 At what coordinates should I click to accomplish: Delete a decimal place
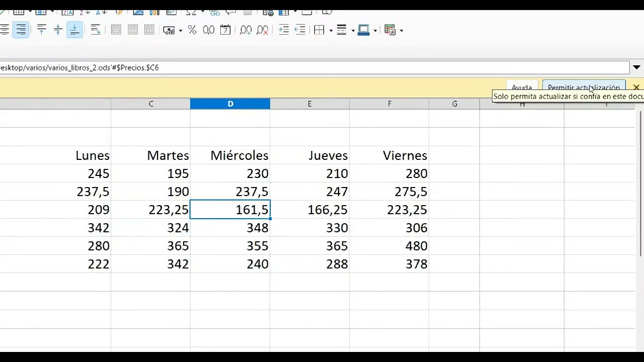point(263,30)
